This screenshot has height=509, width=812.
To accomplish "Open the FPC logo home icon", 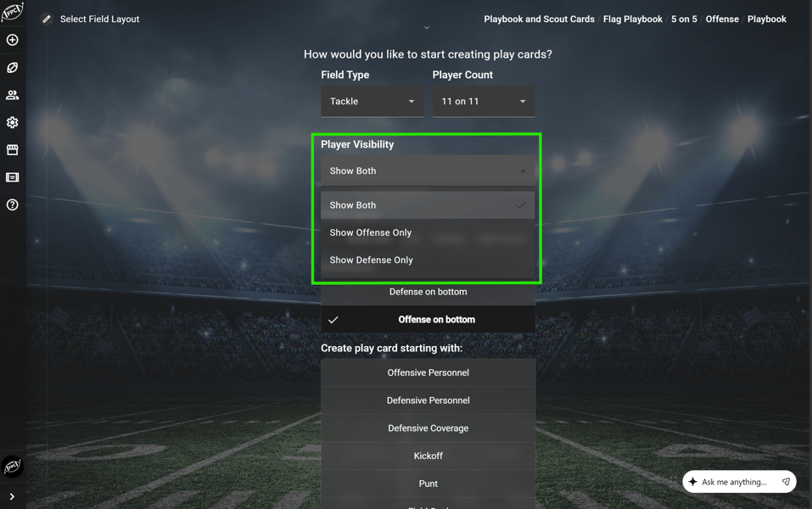I will (12, 12).
